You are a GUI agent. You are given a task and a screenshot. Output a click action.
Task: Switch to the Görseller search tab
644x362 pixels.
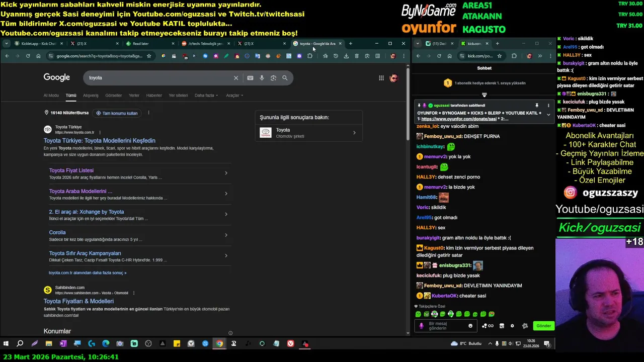pyautogui.click(x=114, y=96)
